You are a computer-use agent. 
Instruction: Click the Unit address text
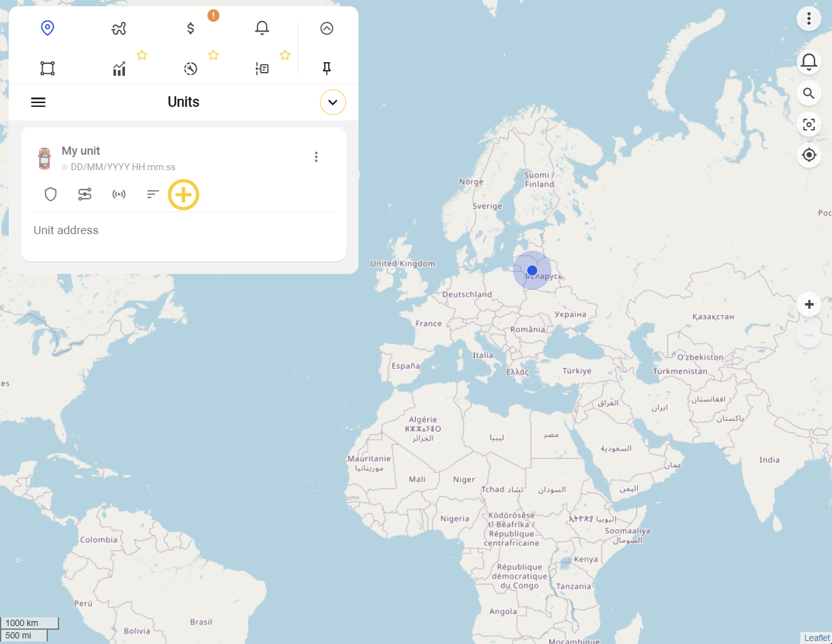click(66, 230)
